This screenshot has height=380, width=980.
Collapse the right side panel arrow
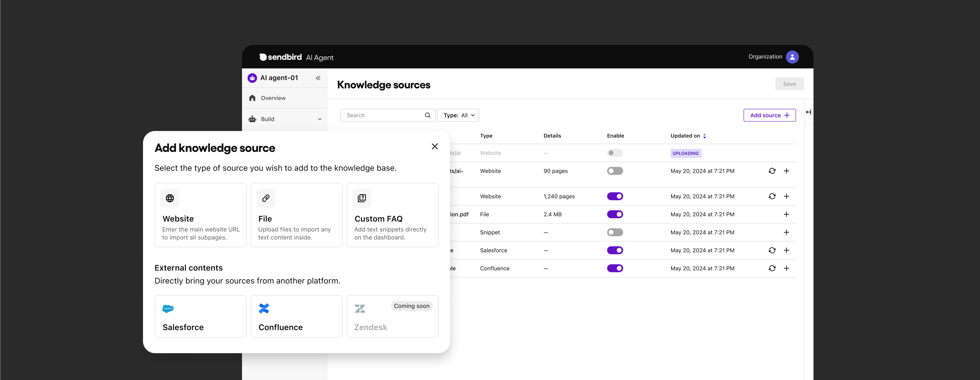tap(808, 112)
